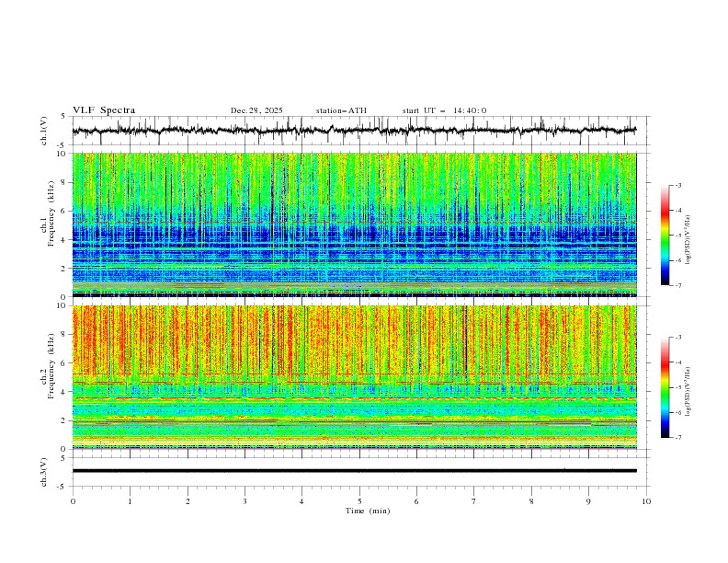This screenshot has height=563, width=728.
Task: Click time-axis tick label "9"
Action: [588, 501]
